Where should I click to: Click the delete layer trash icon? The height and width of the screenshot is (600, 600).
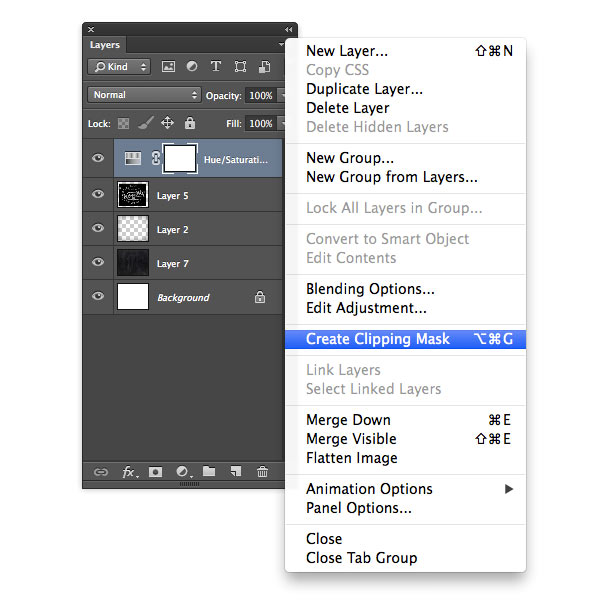[x=262, y=472]
